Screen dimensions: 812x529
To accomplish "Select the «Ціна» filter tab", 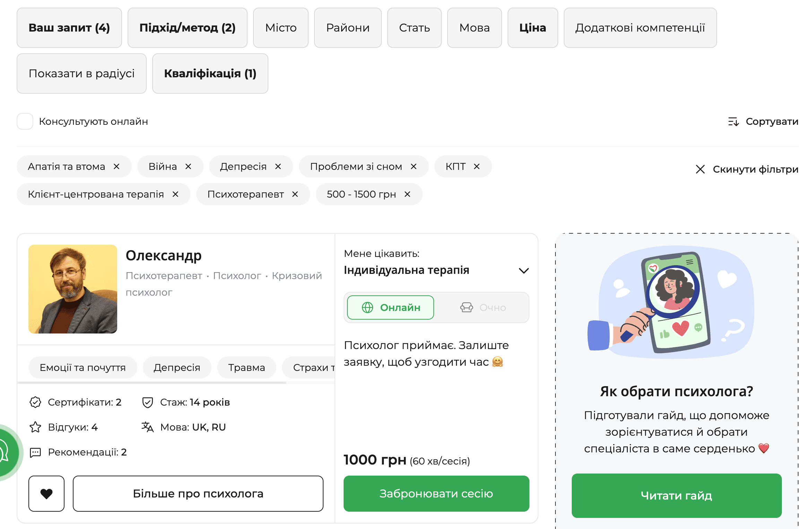I will click(533, 27).
